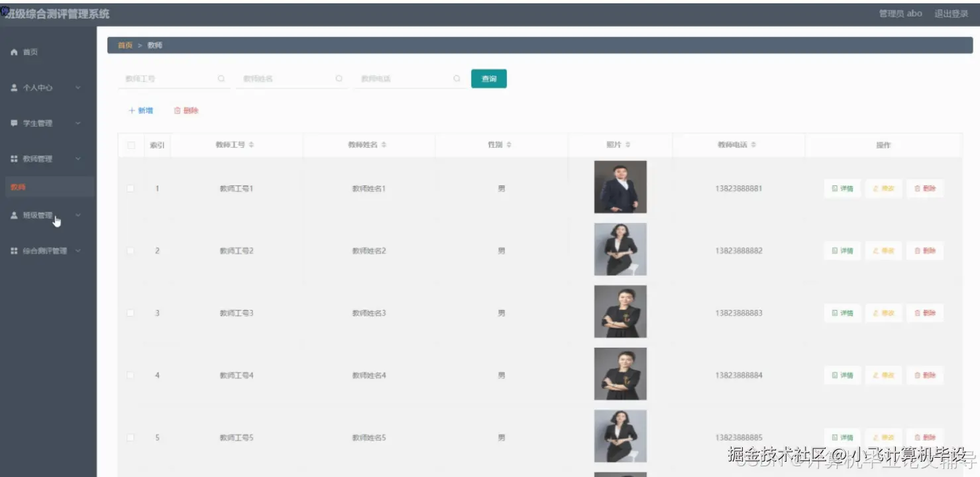Click the 新增 add button
Viewport: 980px width, 477px height.
[x=140, y=111]
